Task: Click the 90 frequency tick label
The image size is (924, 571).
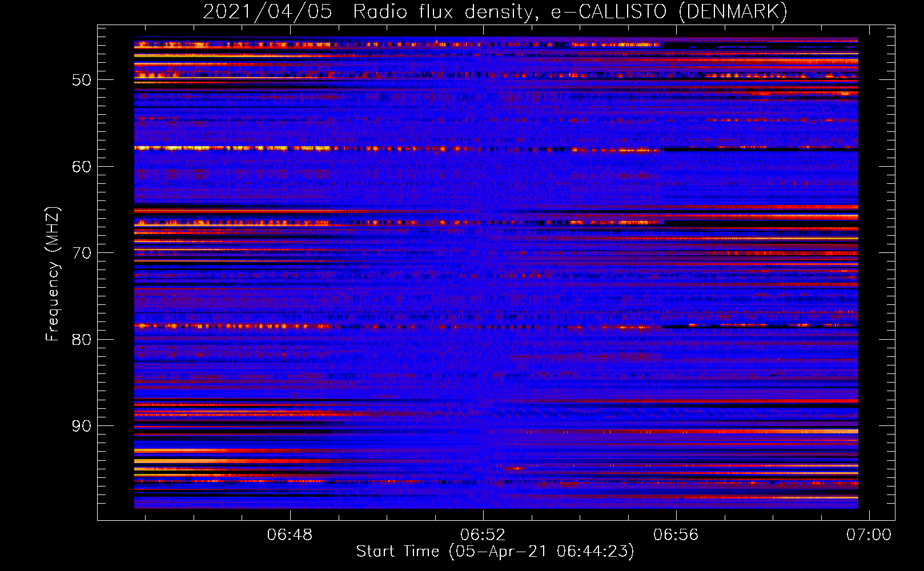Action: pos(82,427)
